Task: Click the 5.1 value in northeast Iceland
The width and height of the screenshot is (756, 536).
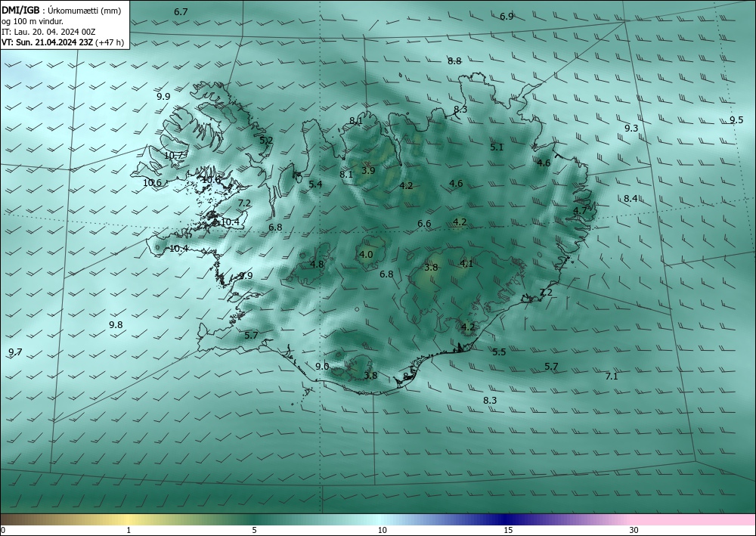Action: (x=497, y=147)
